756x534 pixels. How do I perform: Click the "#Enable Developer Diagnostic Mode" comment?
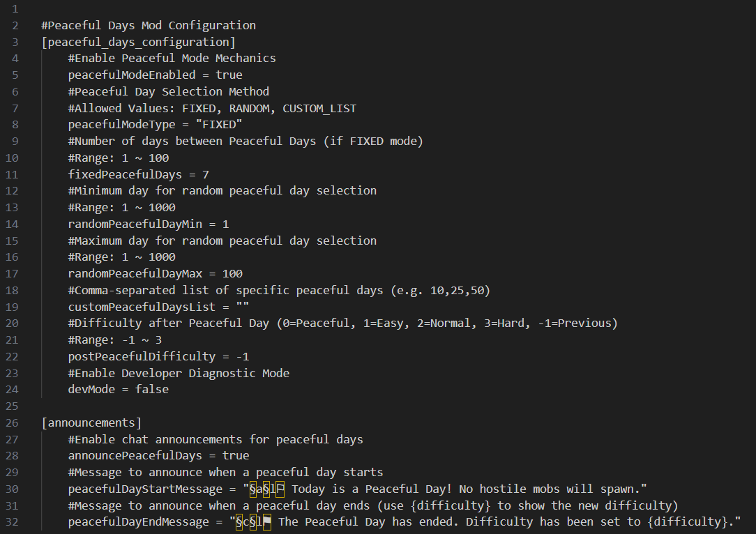click(179, 373)
